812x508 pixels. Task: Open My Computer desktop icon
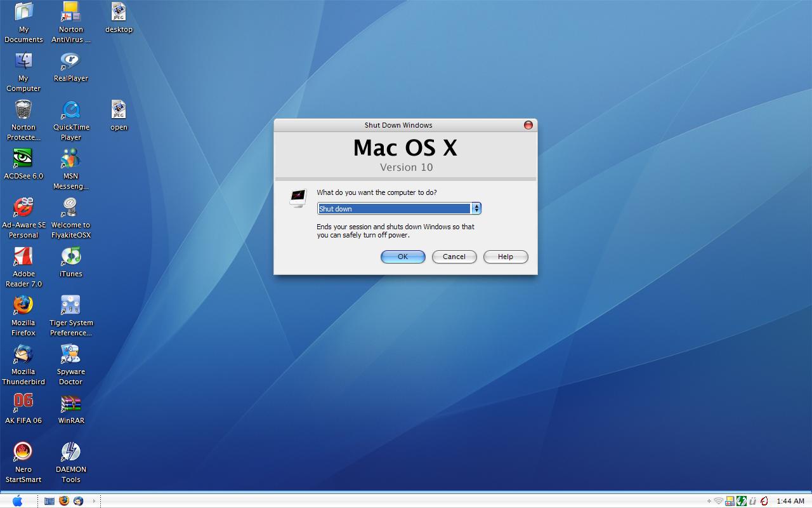click(23, 72)
